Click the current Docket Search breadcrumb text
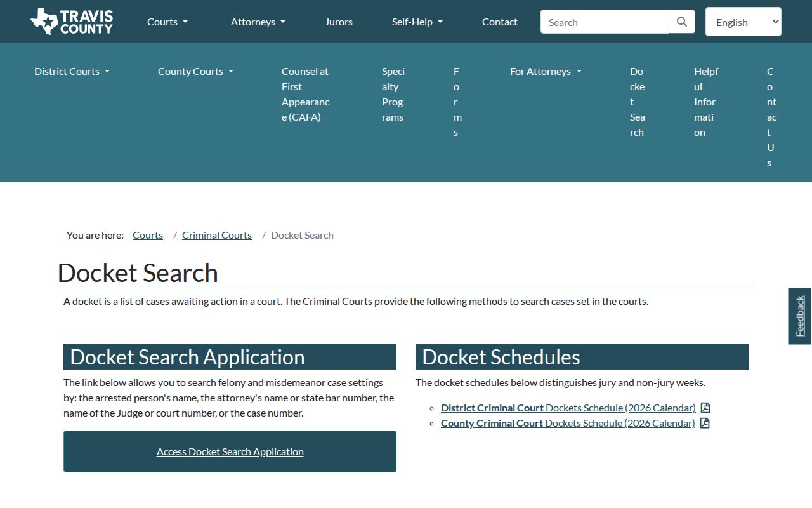812x508 pixels. 302,235
